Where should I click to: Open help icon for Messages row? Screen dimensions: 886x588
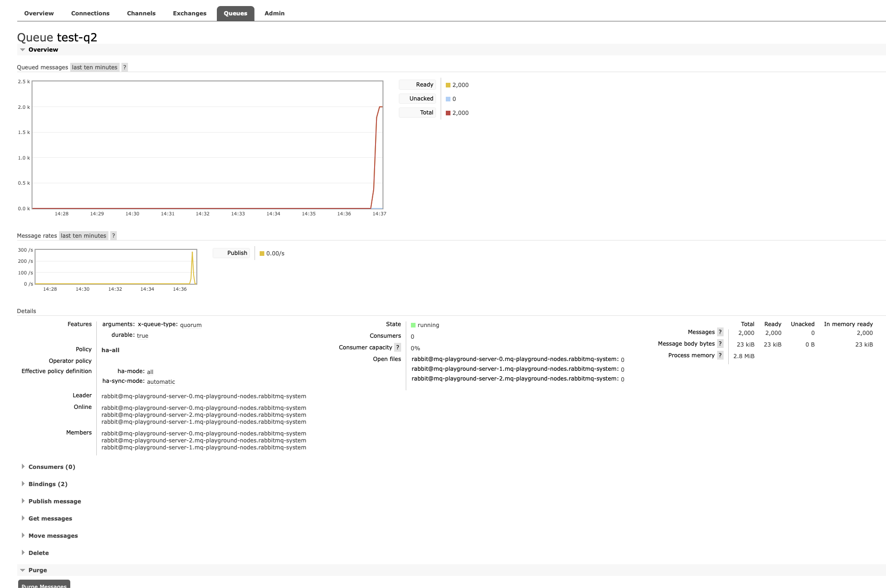tap(720, 332)
